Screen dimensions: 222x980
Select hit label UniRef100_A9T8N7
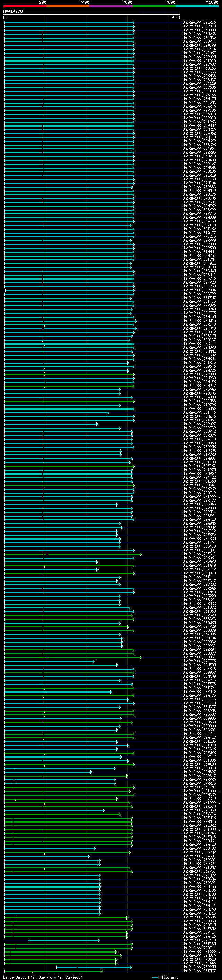point(199,867)
